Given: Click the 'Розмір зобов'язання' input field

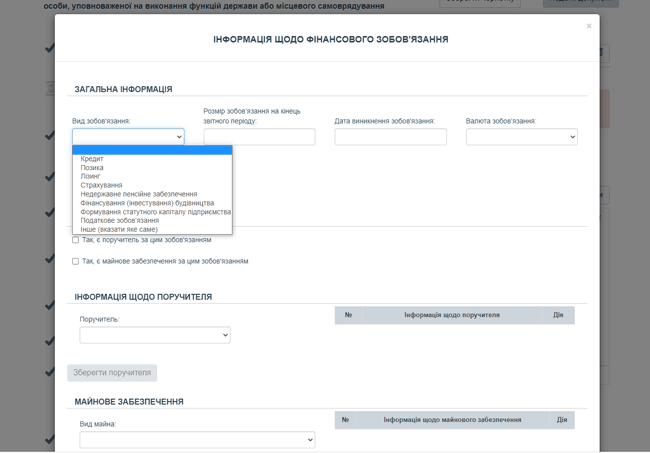Looking at the screenshot, I should click(x=259, y=137).
